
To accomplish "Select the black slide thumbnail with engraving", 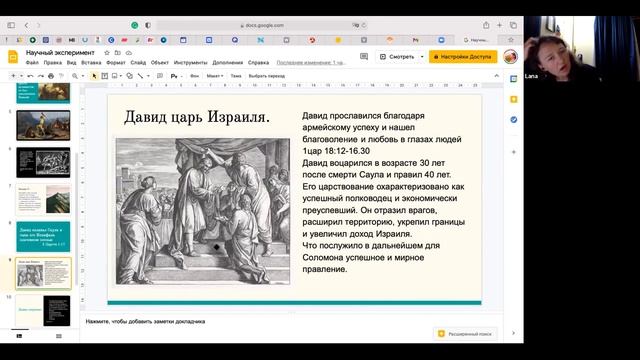I will point(43,162).
